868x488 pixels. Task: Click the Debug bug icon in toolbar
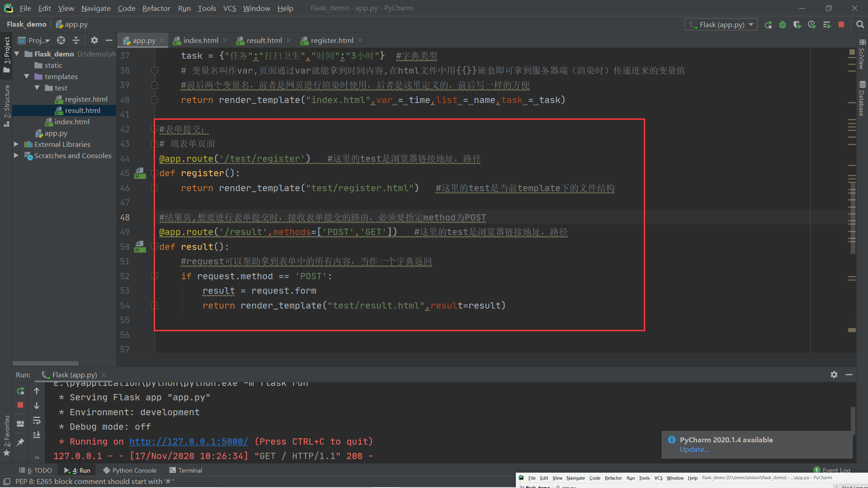783,25
